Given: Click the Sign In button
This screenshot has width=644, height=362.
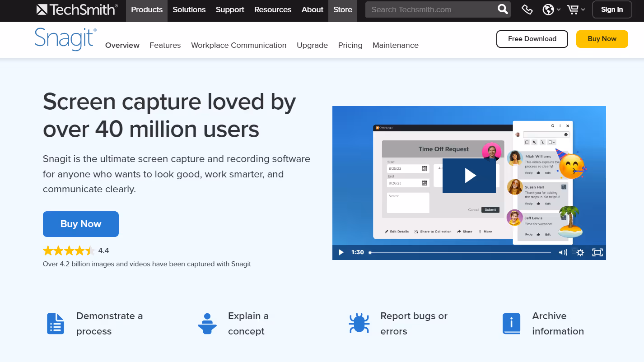Looking at the screenshot, I should point(612,9).
